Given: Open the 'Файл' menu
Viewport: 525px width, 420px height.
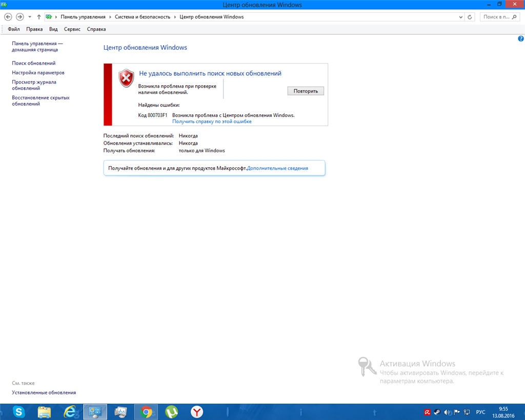Looking at the screenshot, I should [x=14, y=29].
